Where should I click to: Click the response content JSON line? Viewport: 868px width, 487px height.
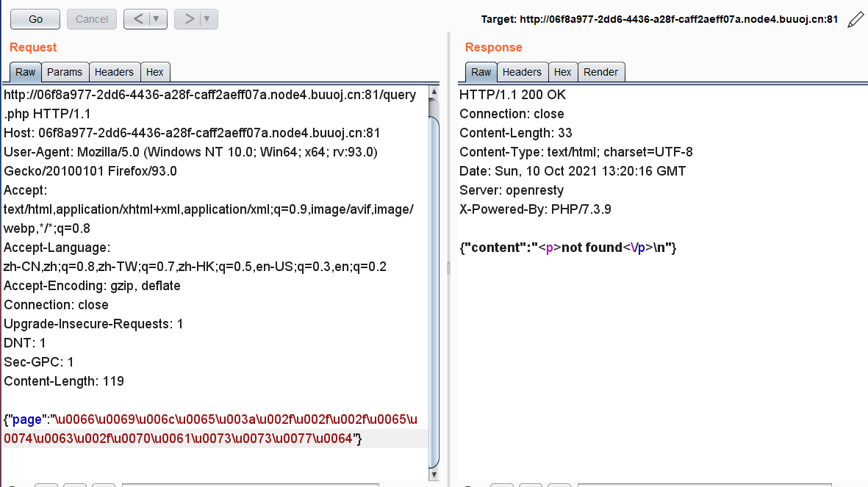[567, 248]
